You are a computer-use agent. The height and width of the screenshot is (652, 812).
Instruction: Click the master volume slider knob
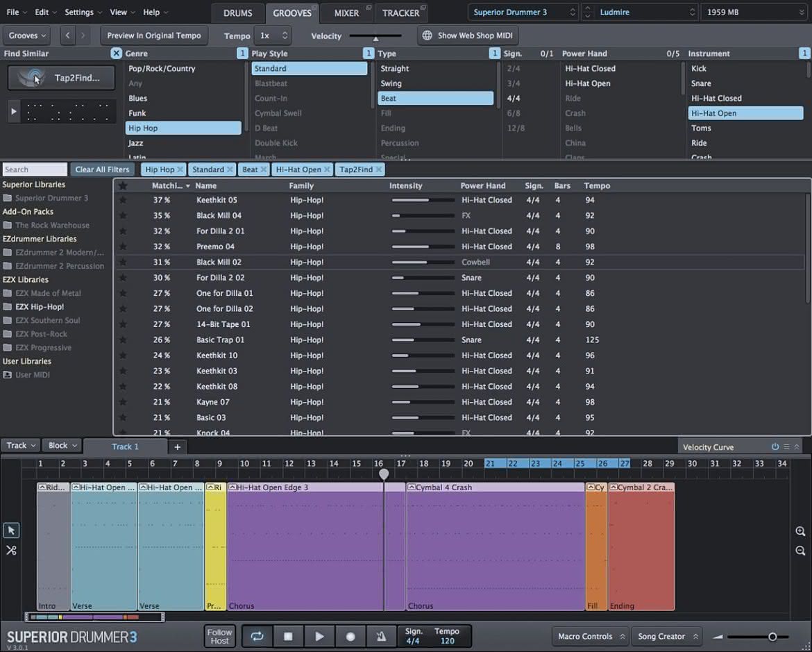pos(772,637)
